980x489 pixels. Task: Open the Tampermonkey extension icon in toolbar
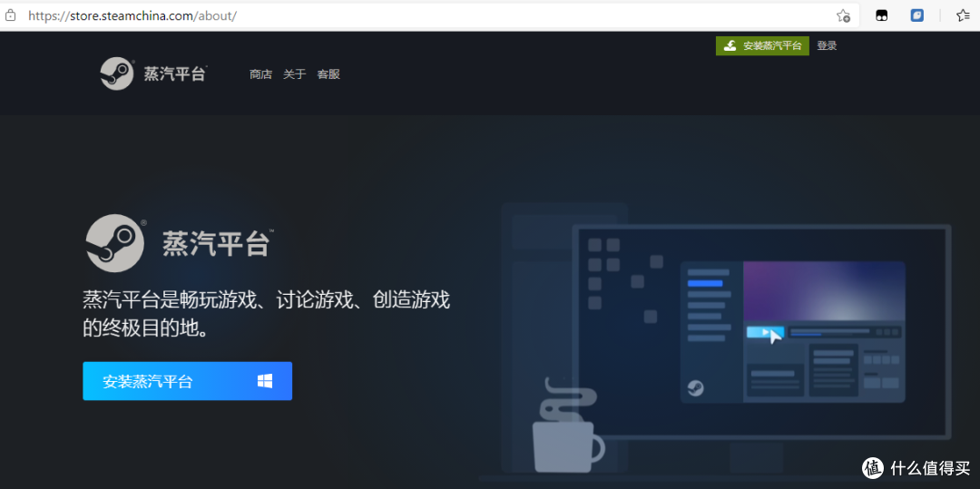[x=881, y=15]
